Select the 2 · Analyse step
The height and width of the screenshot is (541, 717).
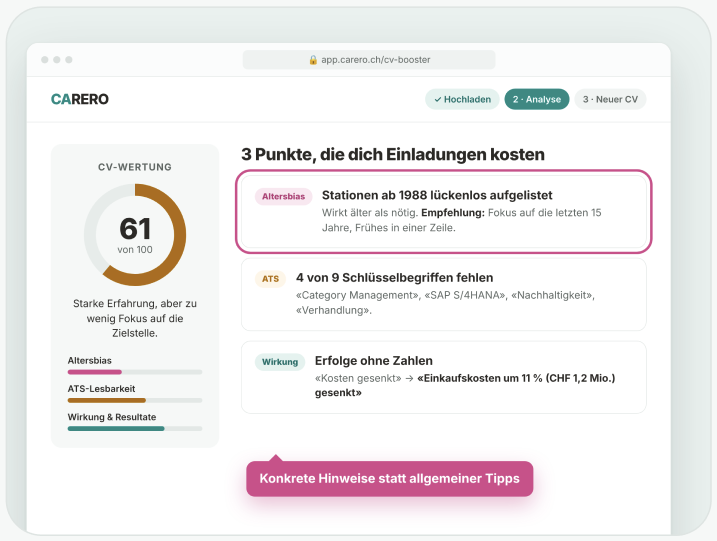click(x=537, y=99)
